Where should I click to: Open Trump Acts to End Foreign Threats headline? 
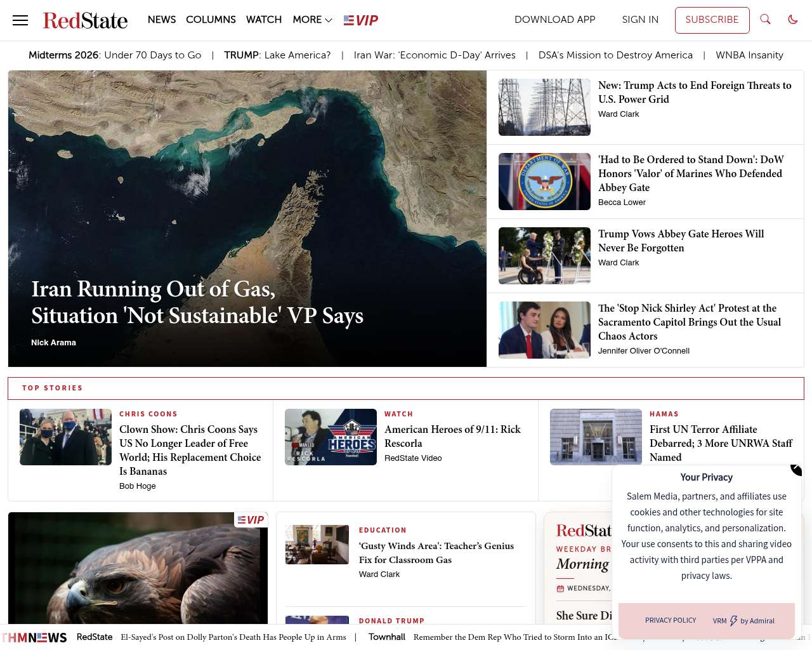[x=695, y=92]
